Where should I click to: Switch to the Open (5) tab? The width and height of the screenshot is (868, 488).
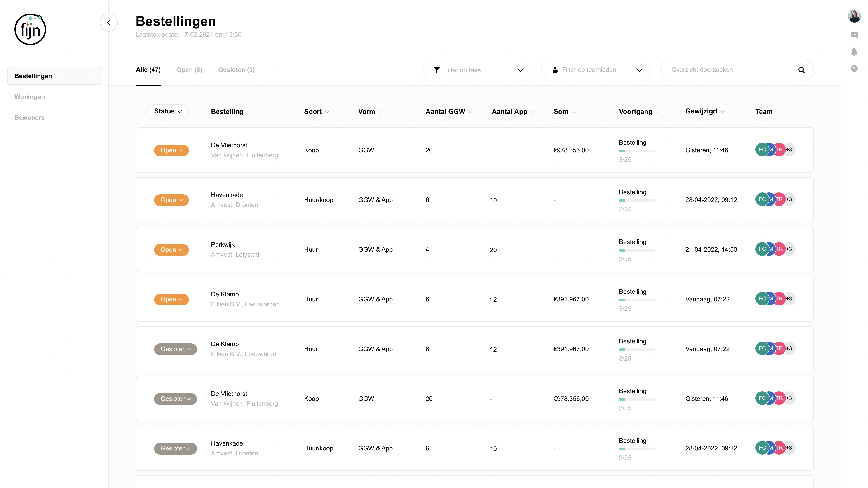click(x=189, y=70)
